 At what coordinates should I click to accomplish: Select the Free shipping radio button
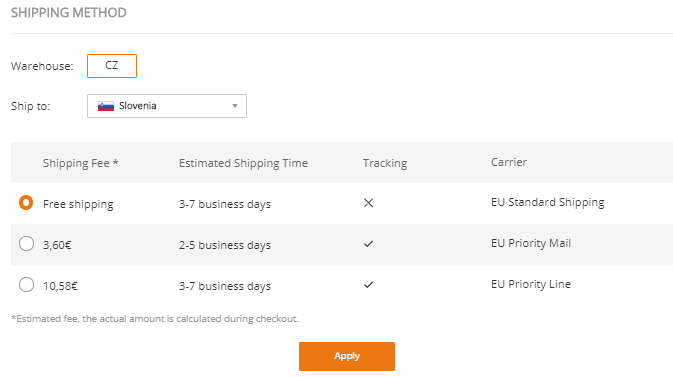tap(26, 203)
